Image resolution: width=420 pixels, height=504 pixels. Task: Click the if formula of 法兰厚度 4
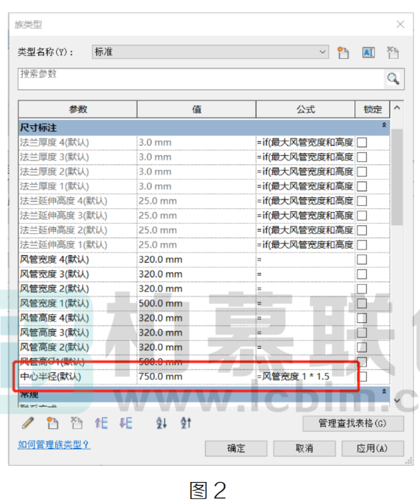click(x=305, y=143)
